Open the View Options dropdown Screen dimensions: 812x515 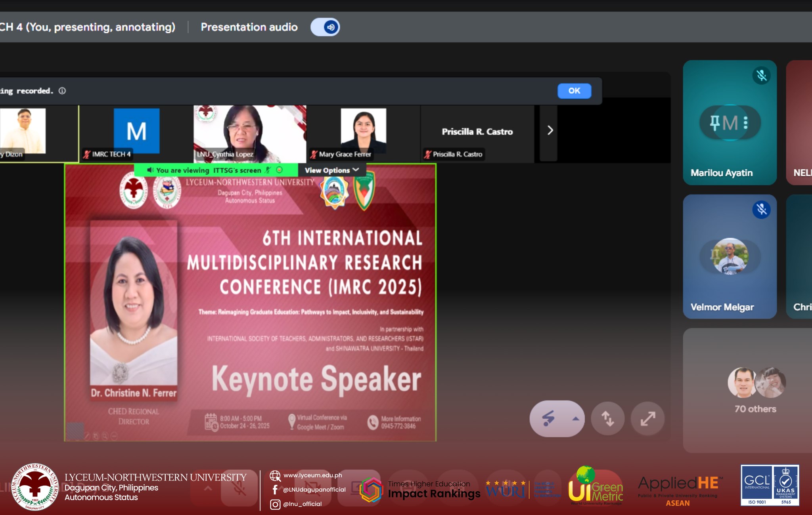click(331, 170)
